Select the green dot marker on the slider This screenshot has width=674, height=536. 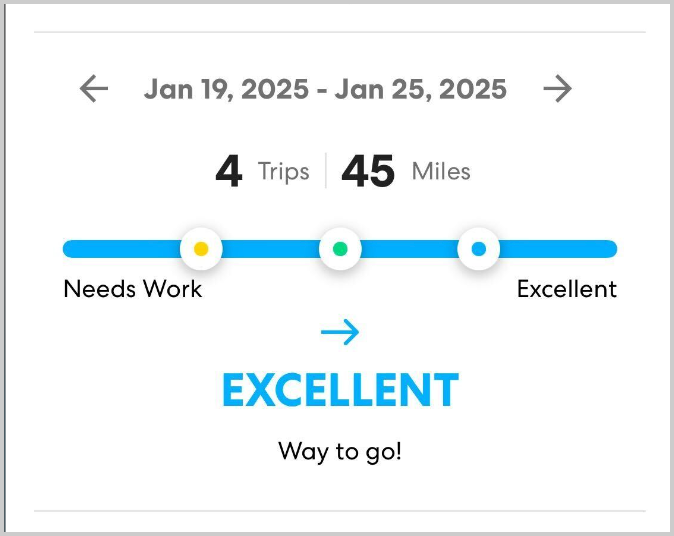pos(340,249)
